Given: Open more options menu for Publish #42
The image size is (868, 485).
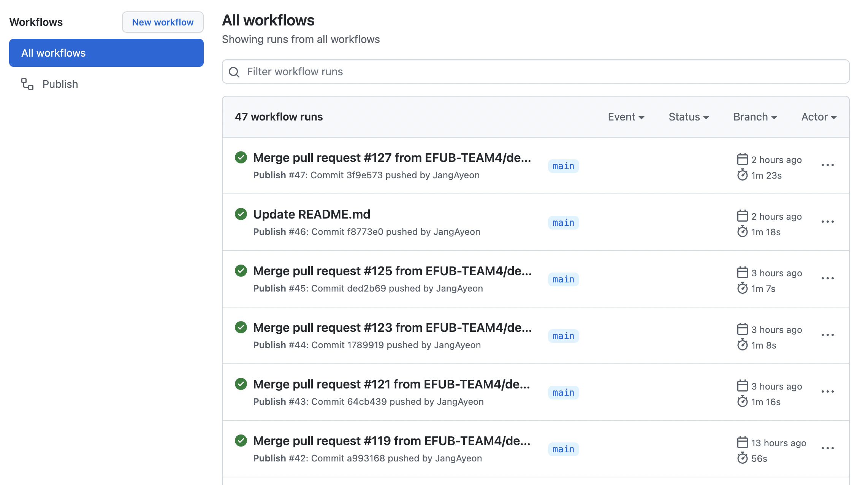Looking at the screenshot, I should 827,448.
